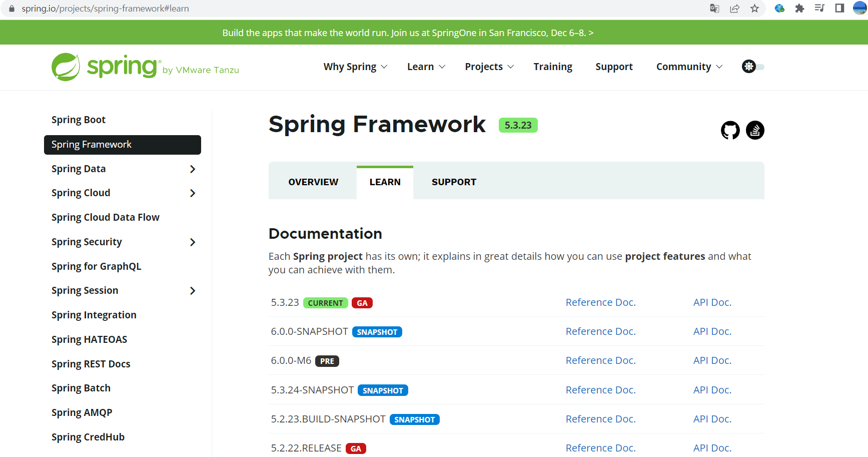868x457 pixels.
Task: Expand the Learn dropdown in the navbar
Action: point(426,67)
